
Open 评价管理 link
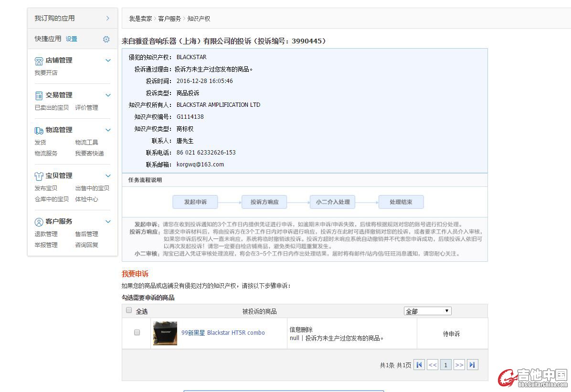[87, 108]
